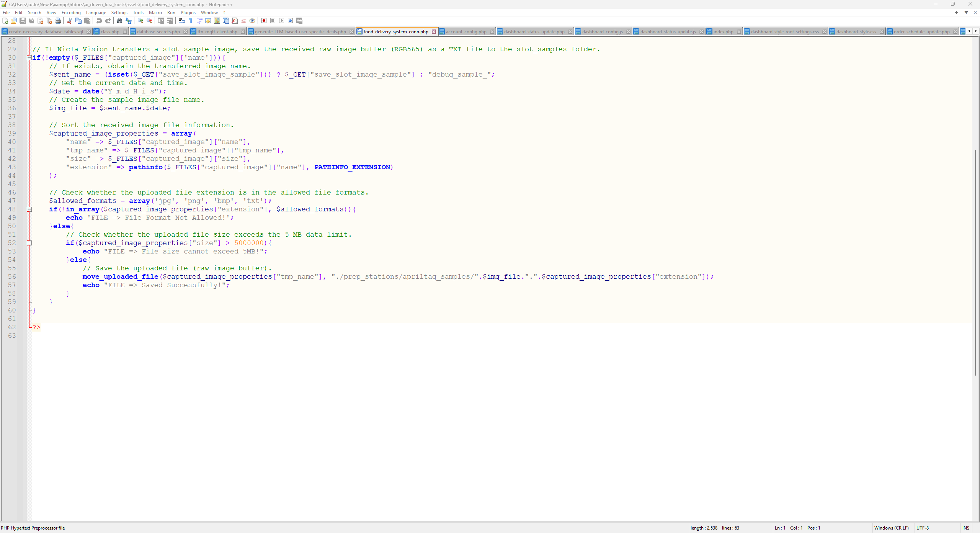Click Windows (CR LF) in status bar

coord(891,528)
